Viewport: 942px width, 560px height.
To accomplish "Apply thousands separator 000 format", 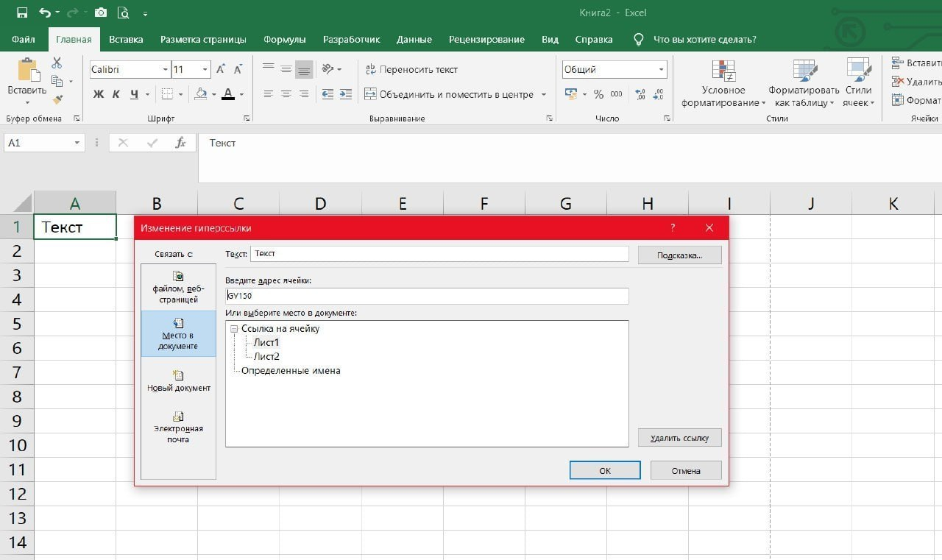I will click(x=617, y=94).
